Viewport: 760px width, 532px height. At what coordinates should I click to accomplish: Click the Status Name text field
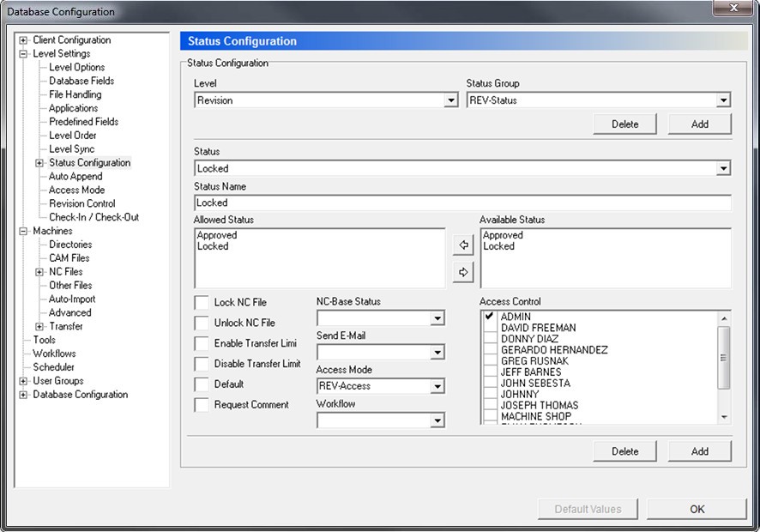[462, 203]
